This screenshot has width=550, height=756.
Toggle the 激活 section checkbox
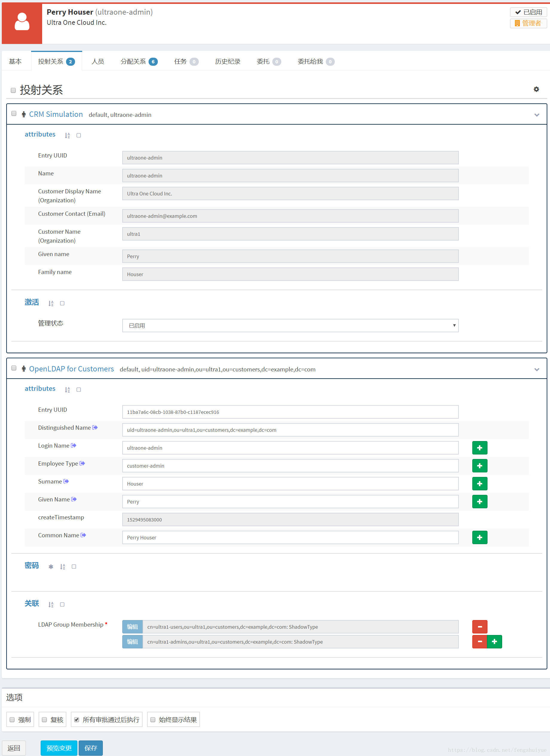pyautogui.click(x=62, y=303)
